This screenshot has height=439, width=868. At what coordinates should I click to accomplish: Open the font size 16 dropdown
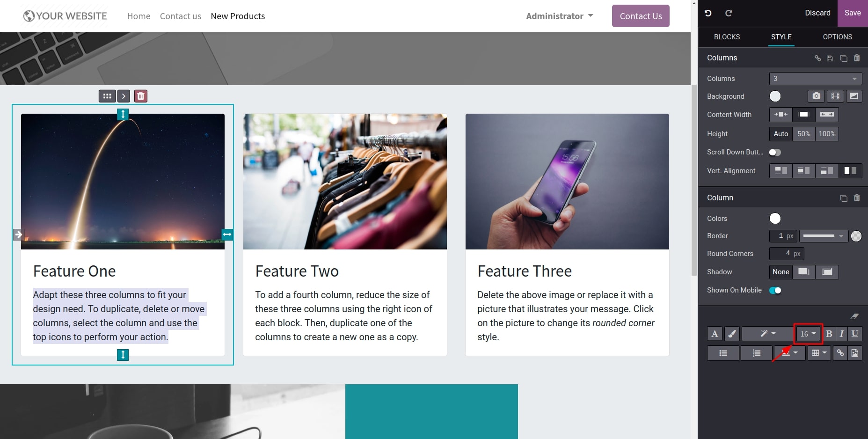808,334
